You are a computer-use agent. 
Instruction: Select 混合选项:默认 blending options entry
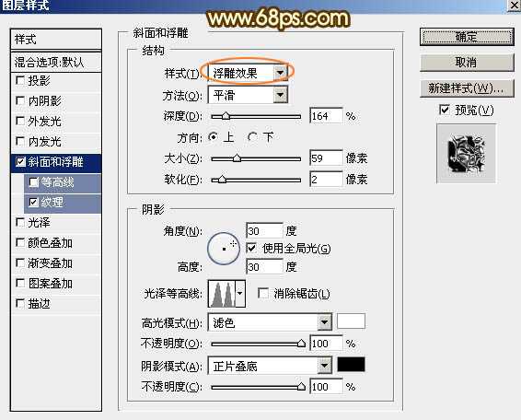(x=56, y=63)
